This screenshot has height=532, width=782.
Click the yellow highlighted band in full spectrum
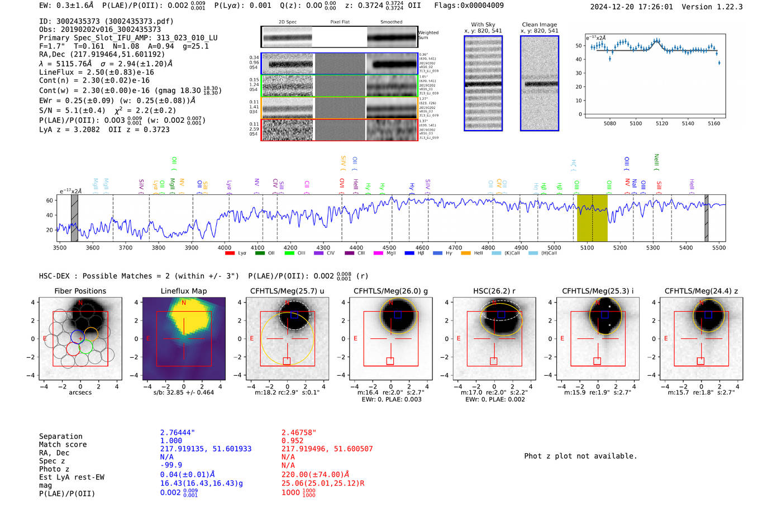(592, 218)
